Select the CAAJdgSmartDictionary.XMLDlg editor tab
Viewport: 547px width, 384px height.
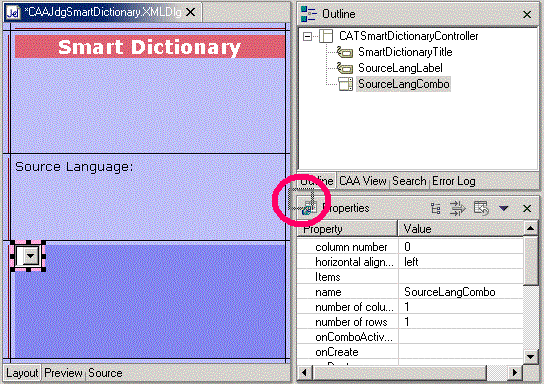point(103,13)
